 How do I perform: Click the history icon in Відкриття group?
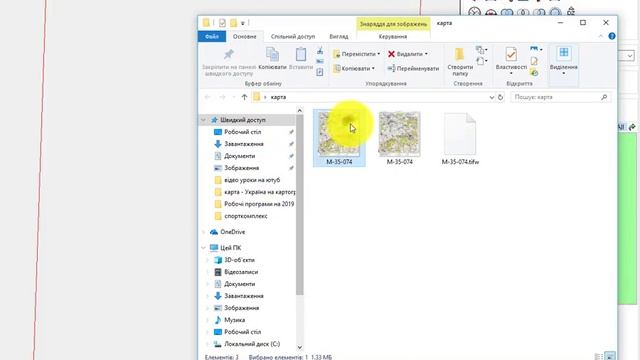click(534, 73)
